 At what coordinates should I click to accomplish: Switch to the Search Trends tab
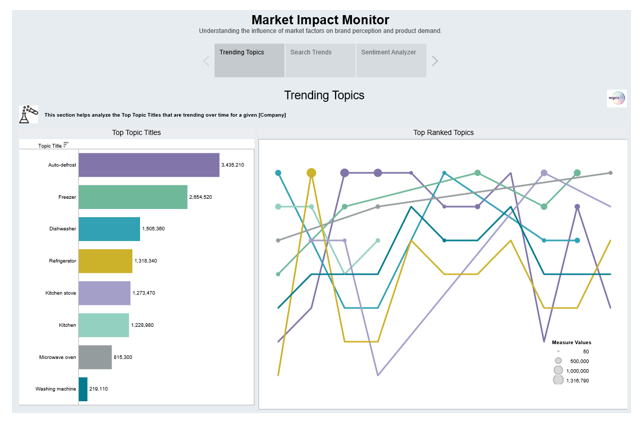pyautogui.click(x=320, y=60)
